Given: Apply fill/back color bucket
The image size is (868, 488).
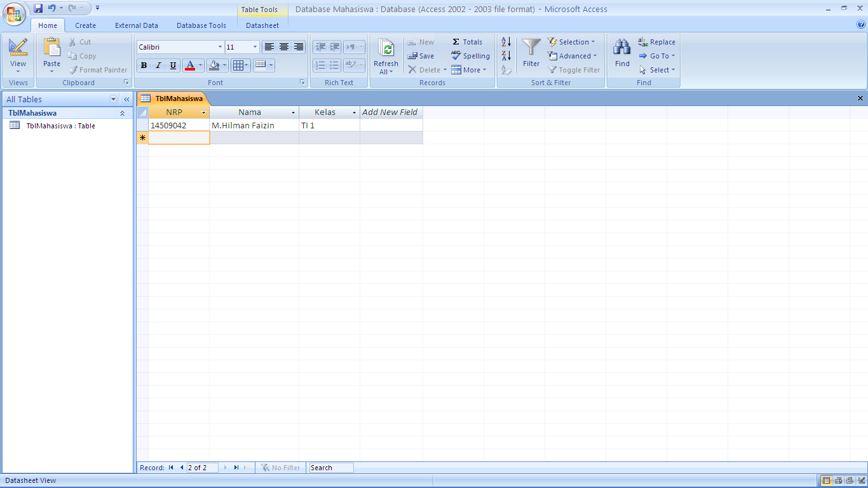Looking at the screenshot, I should (x=214, y=65).
